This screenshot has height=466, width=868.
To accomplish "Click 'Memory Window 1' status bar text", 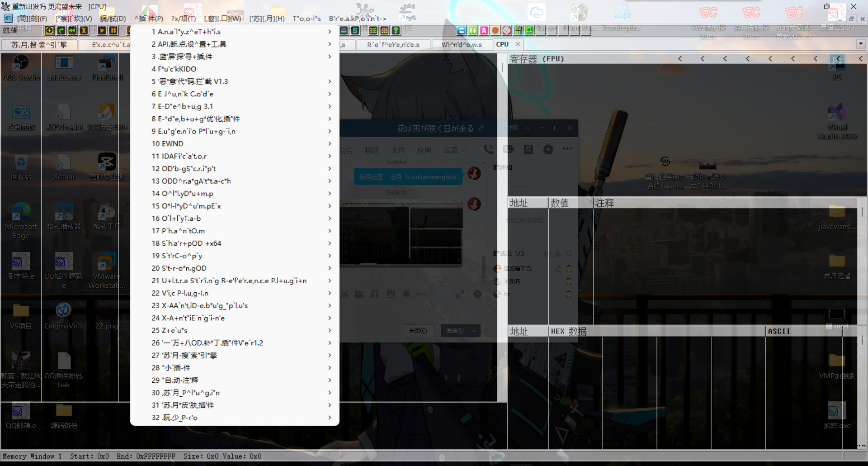I will (32, 456).
